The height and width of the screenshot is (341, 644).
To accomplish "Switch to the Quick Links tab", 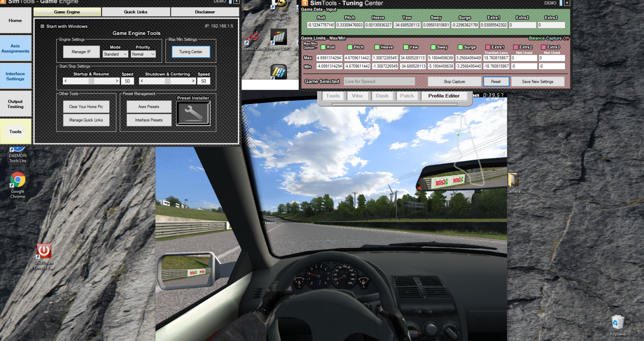I will tap(136, 12).
